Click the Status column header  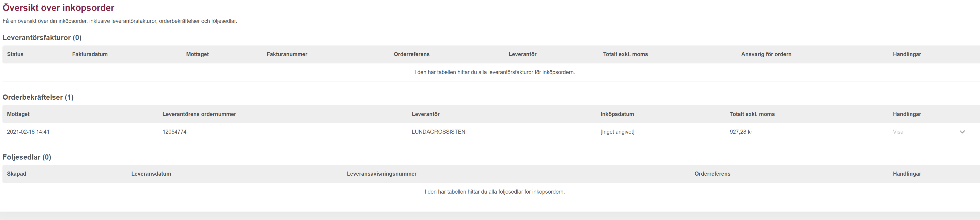coord(15,54)
